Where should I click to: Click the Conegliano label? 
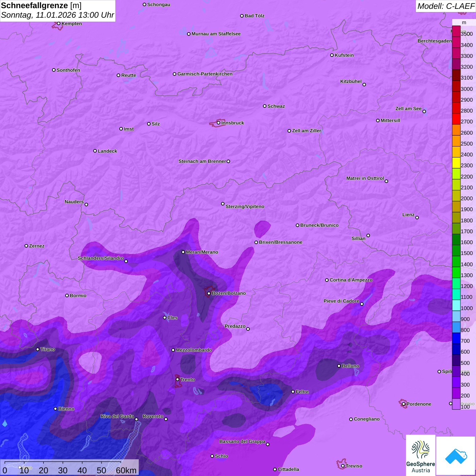(367, 419)
